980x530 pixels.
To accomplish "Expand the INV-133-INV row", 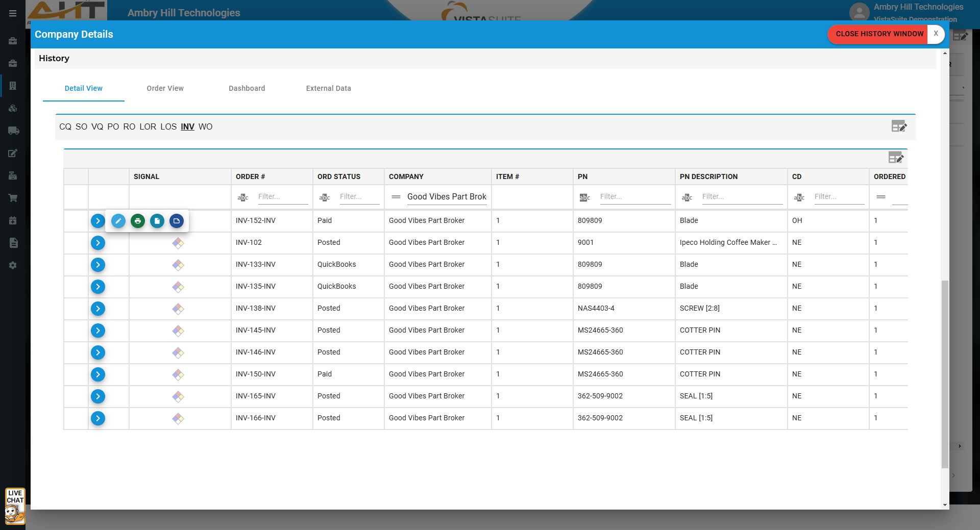I will coord(98,265).
